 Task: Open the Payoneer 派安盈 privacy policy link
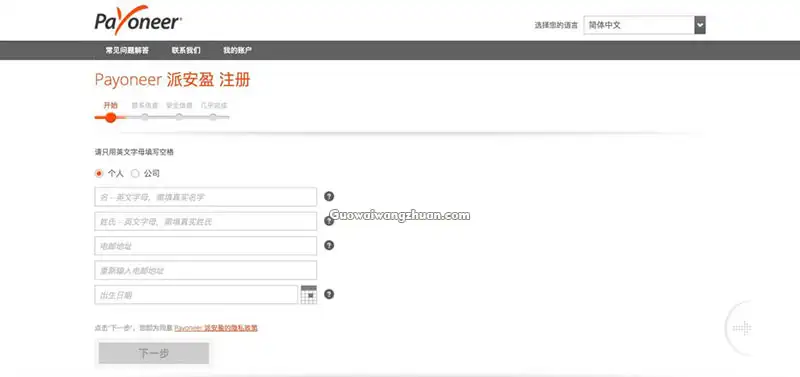coord(216,328)
